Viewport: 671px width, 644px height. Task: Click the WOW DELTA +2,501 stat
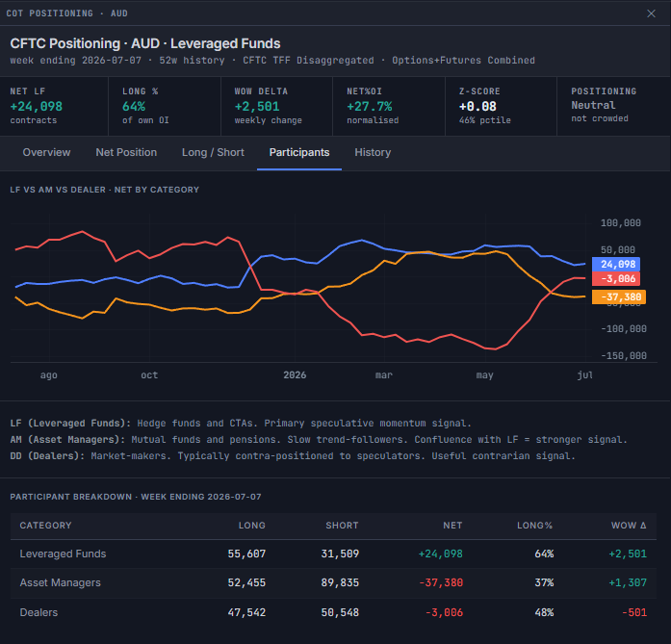coord(277,106)
